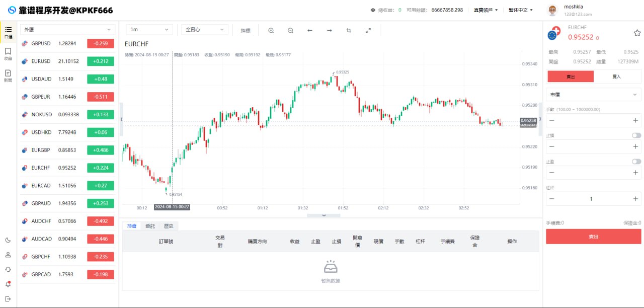644x308 pixels.
Task: Click the zoom in chart icon
Action: click(271, 30)
